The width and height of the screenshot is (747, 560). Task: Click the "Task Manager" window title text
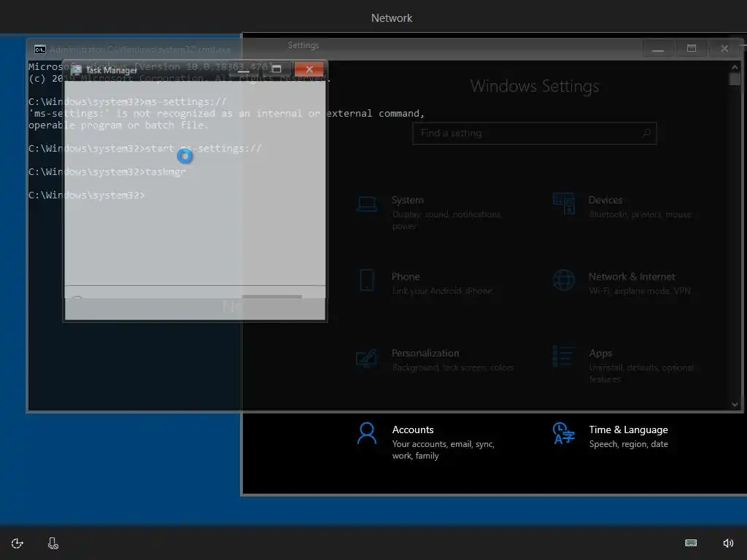point(111,70)
